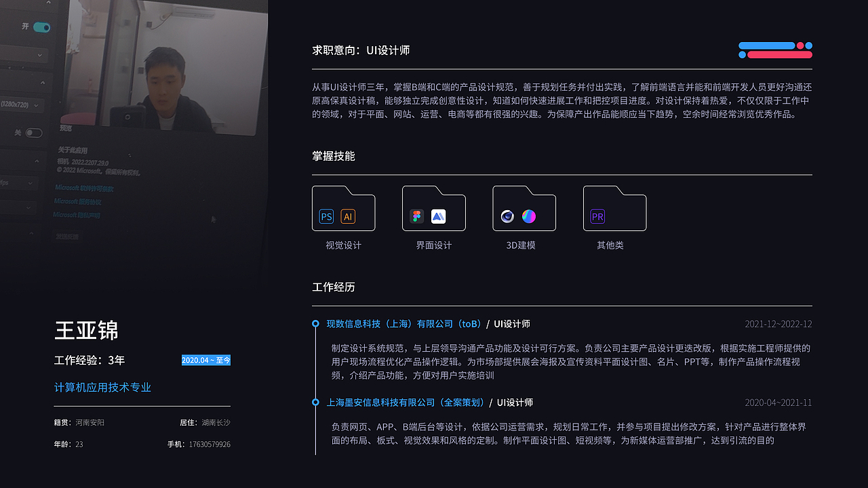Turn off the 开 switch in camera settings
The height and width of the screenshot is (488, 868).
point(42,27)
